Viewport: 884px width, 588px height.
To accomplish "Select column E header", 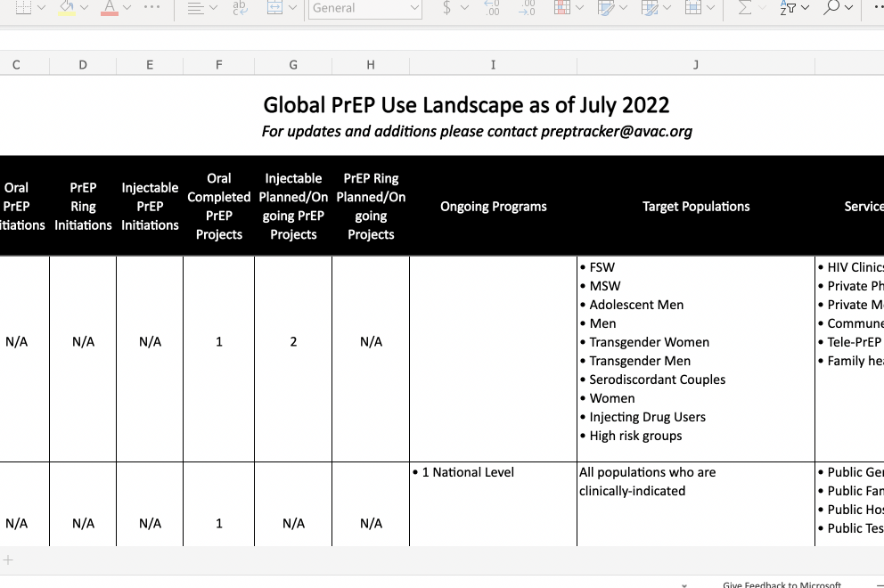I will (x=150, y=65).
